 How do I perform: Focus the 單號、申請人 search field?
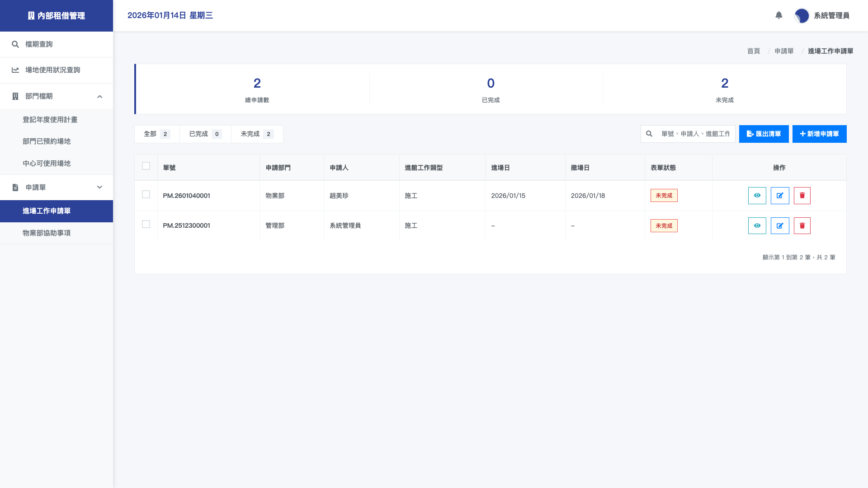695,134
